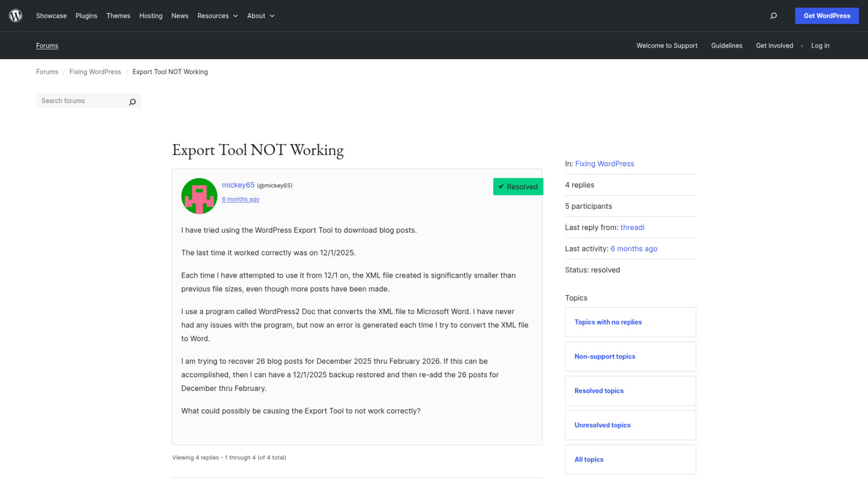Open the Showcase menu item

(x=52, y=16)
